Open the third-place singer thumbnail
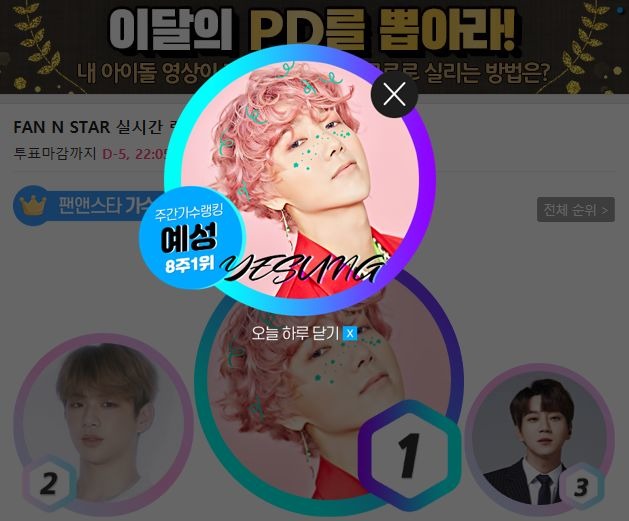 pyautogui.click(x=540, y=439)
